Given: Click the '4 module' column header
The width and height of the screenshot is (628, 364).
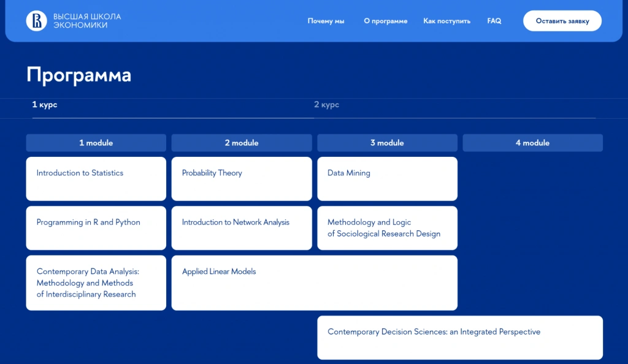Looking at the screenshot, I should click(532, 143).
